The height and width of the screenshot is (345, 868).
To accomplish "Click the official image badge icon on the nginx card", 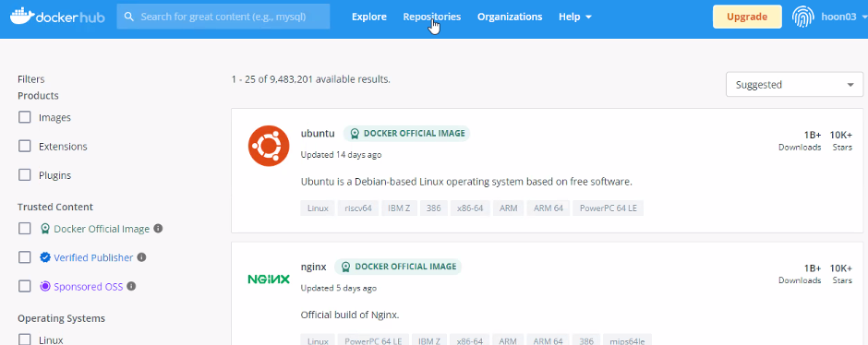I will [345, 267].
